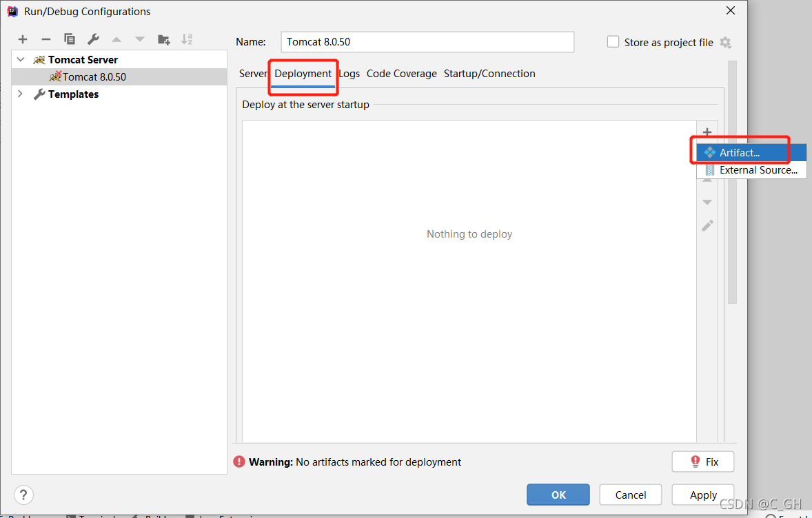Copy the selected configuration

[x=70, y=39]
